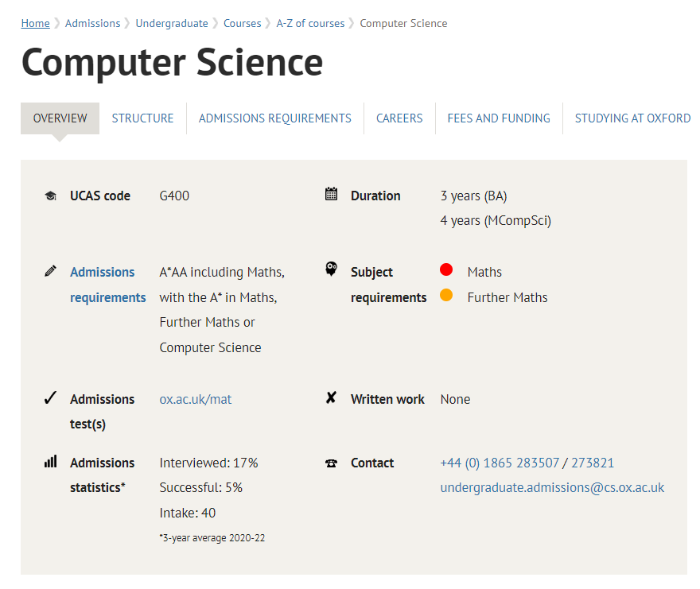Click the graduation cap icon beside UCAS code
The width and height of the screenshot is (700, 589).
click(50, 196)
